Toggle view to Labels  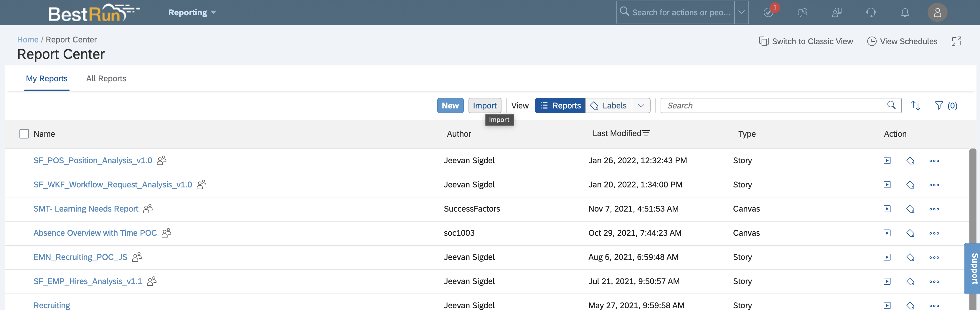click(608, 105)
